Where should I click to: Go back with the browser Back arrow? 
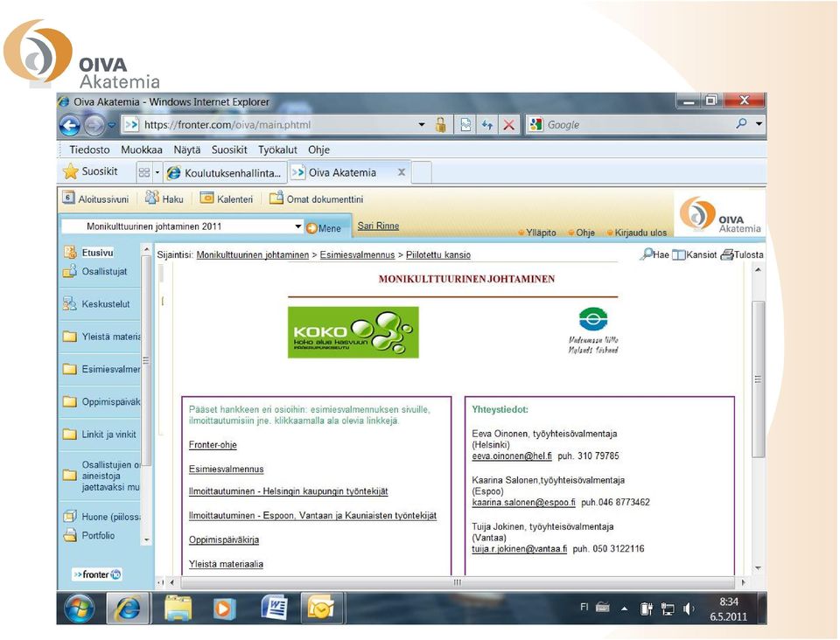[x=70, y=126]
